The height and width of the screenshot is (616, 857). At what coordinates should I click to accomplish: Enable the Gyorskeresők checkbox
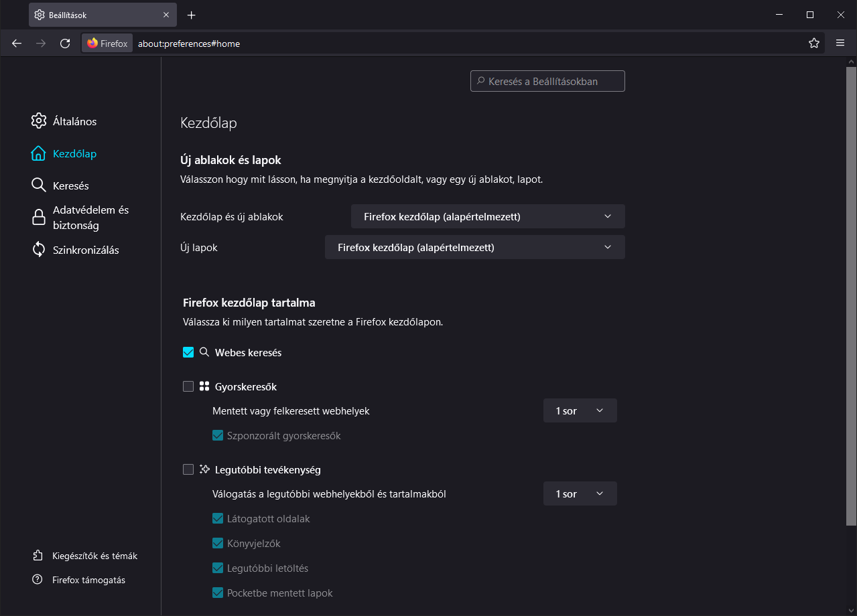[188, 386]
